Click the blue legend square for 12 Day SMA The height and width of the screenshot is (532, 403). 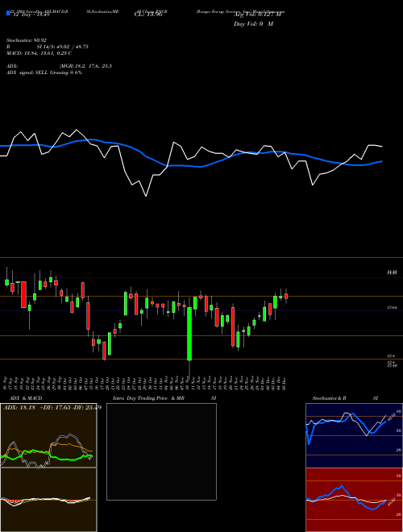pos(8,13)
